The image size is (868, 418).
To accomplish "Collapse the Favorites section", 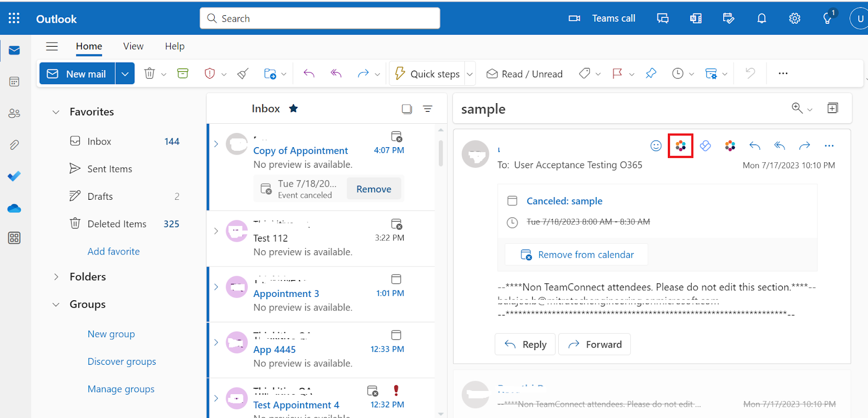I will pyautogui.click(x=56, y=112).
